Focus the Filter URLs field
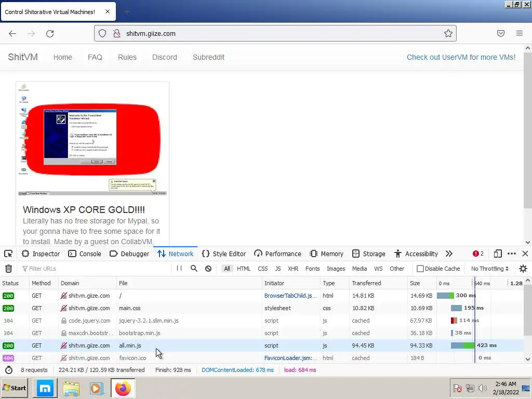Image resolution: width=532 pixels, height=399 pixels. (x=95, y=269)
